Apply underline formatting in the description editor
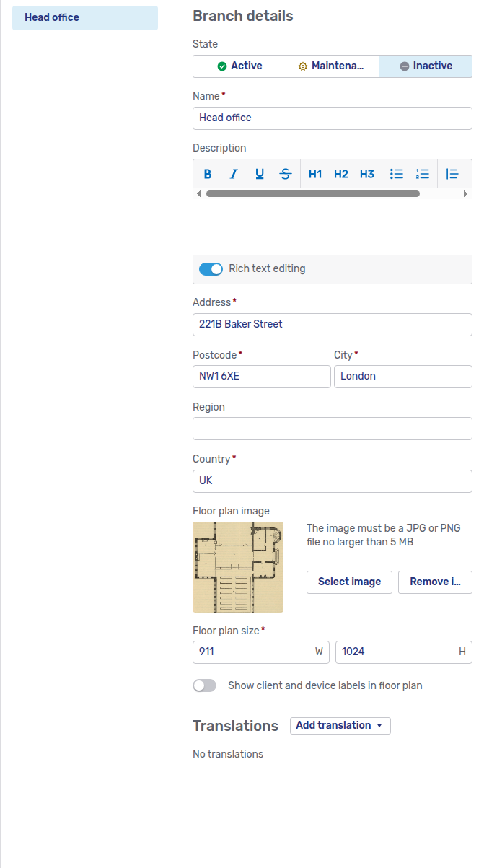The image size is (484, 868). [259, 173]
